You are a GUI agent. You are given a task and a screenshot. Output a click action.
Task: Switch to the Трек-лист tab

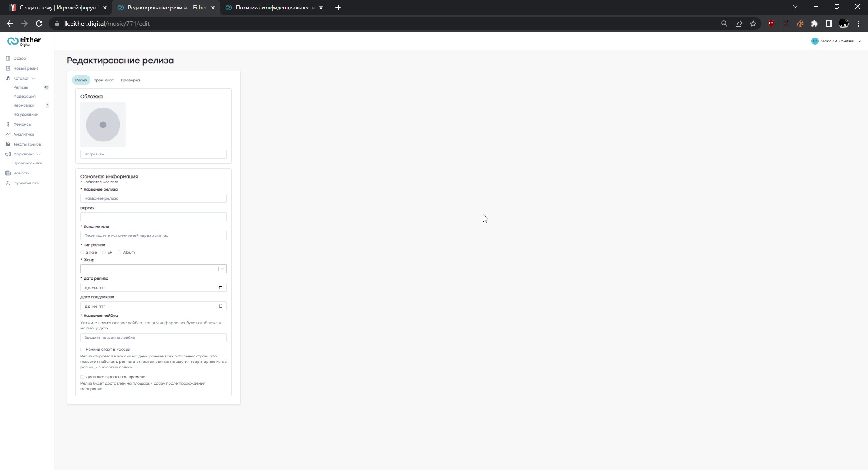[x=104, y=80]
